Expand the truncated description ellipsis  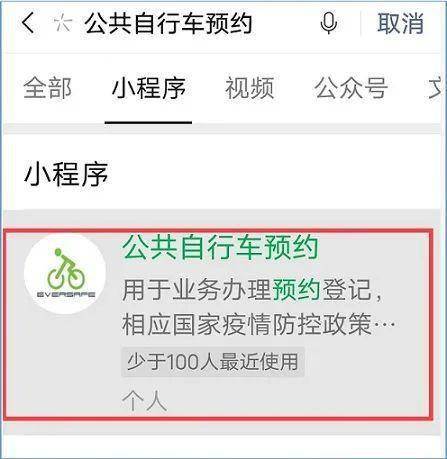(x=385, y=324)
